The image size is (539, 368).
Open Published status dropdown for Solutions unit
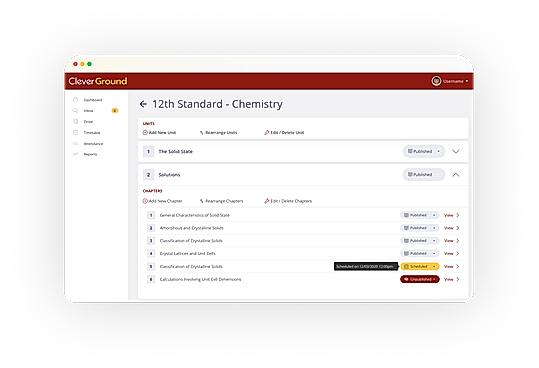(424, 175)
